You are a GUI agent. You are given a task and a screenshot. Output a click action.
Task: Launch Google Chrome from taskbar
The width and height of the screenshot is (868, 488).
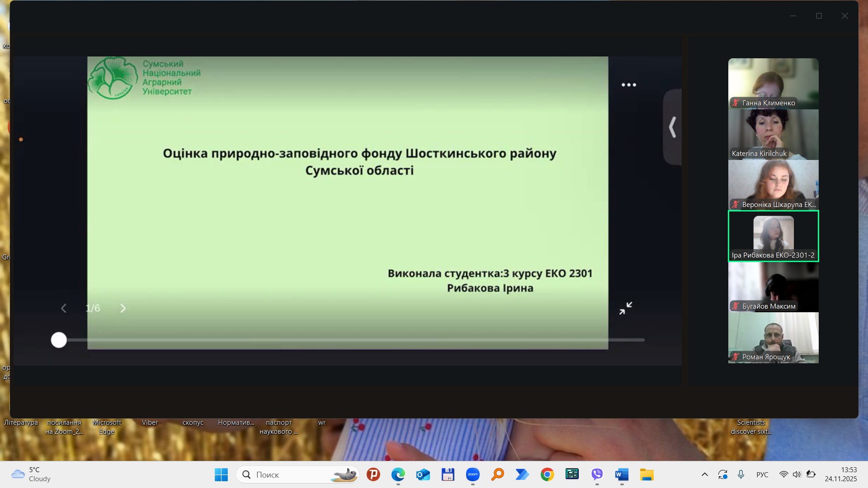pyautogui.click(x=547, y=474)
